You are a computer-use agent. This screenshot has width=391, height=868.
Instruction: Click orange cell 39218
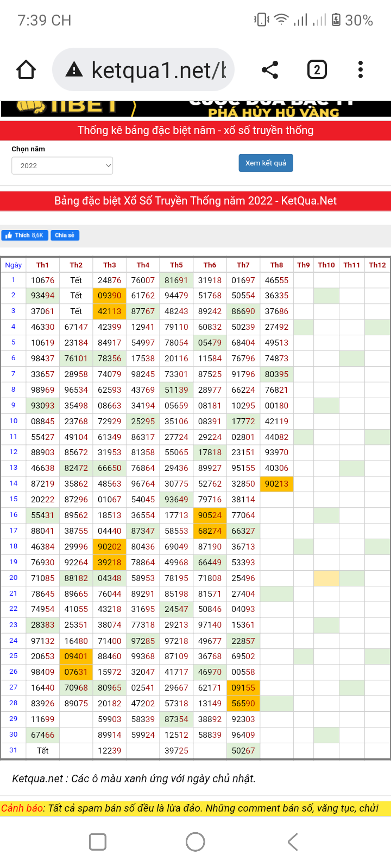110,563
